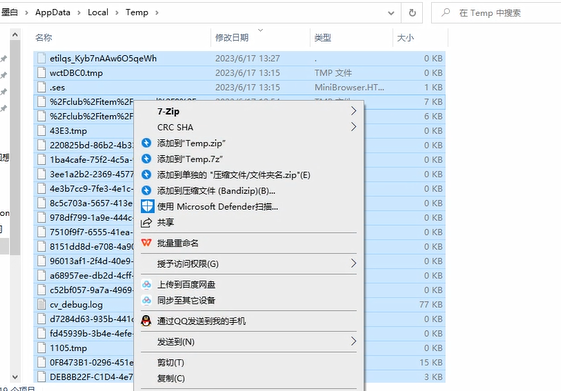Click the Microsoft Defender shield icon
The width and height of the screenshot is (561, 391).
147,206
